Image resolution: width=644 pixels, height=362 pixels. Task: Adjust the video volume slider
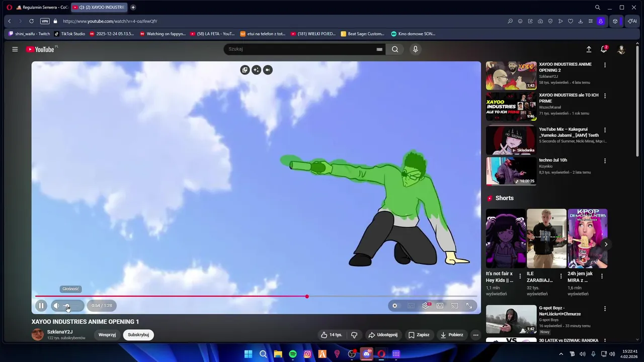(x=72, y=306)
